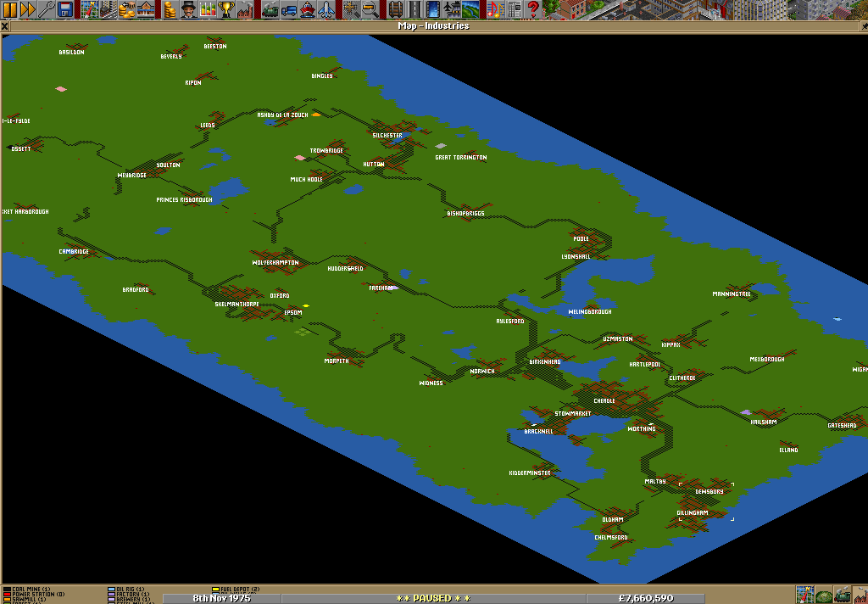
Task: Click the Manningtree town label on map
Action: click(x=732, y=294)
